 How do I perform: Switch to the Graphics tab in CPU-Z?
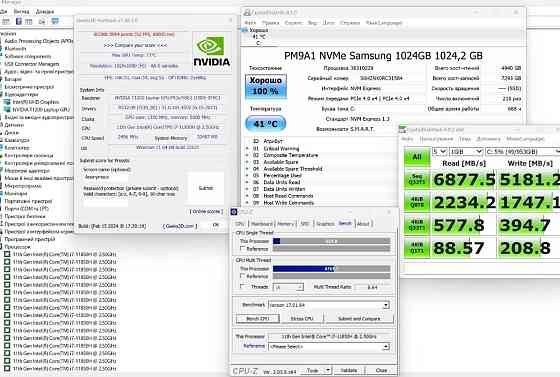tap(325, 224)
